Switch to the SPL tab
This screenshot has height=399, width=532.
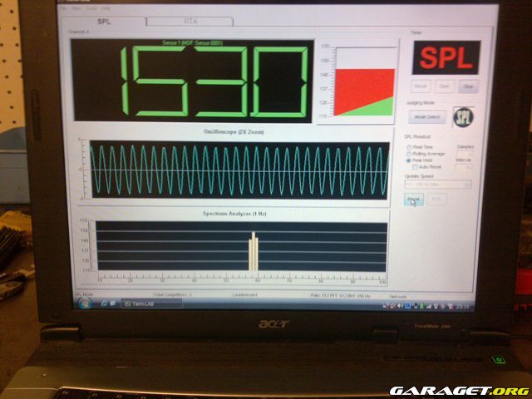(103, 22)
